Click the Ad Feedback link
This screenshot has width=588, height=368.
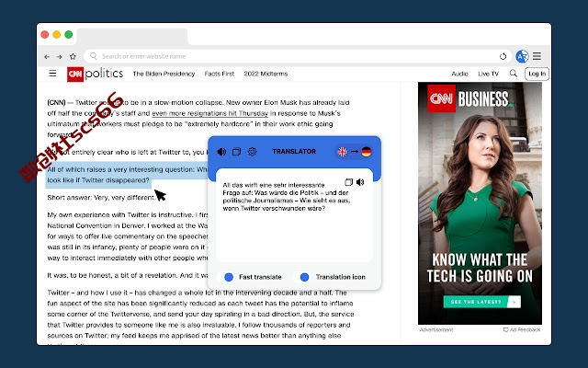pos(522,329)
